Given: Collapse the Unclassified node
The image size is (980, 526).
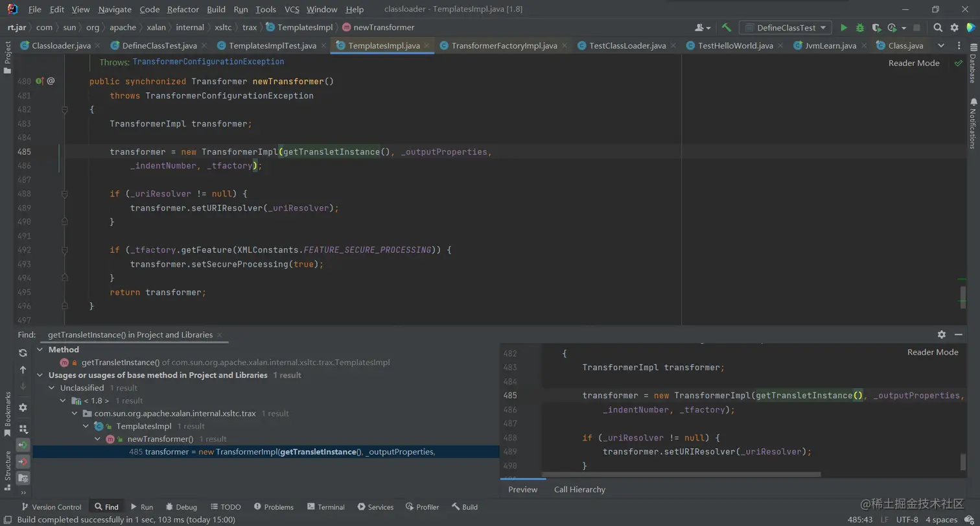Looking at the screenshot, I should click(x=52, y=388).
